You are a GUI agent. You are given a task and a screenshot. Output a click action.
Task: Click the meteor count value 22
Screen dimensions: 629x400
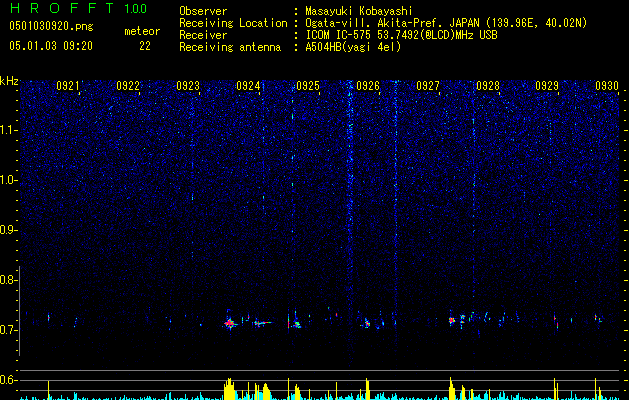(x=145, y=46)
